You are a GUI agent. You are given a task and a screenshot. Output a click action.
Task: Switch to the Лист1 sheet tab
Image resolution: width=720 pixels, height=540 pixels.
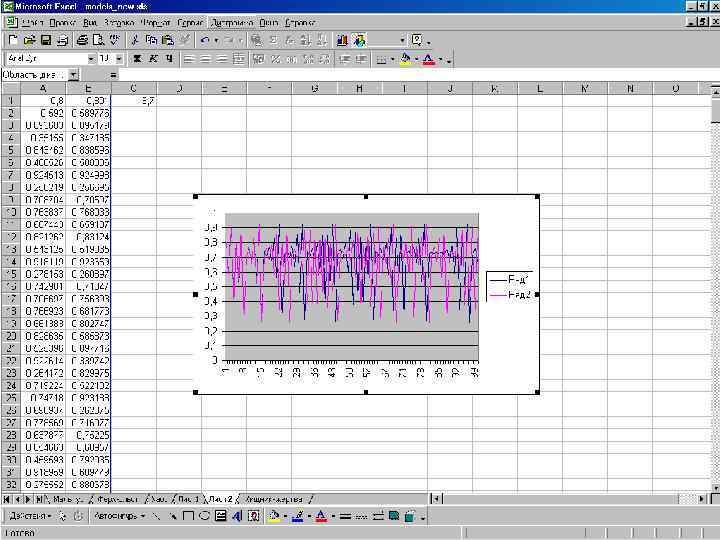click(189, 497)
